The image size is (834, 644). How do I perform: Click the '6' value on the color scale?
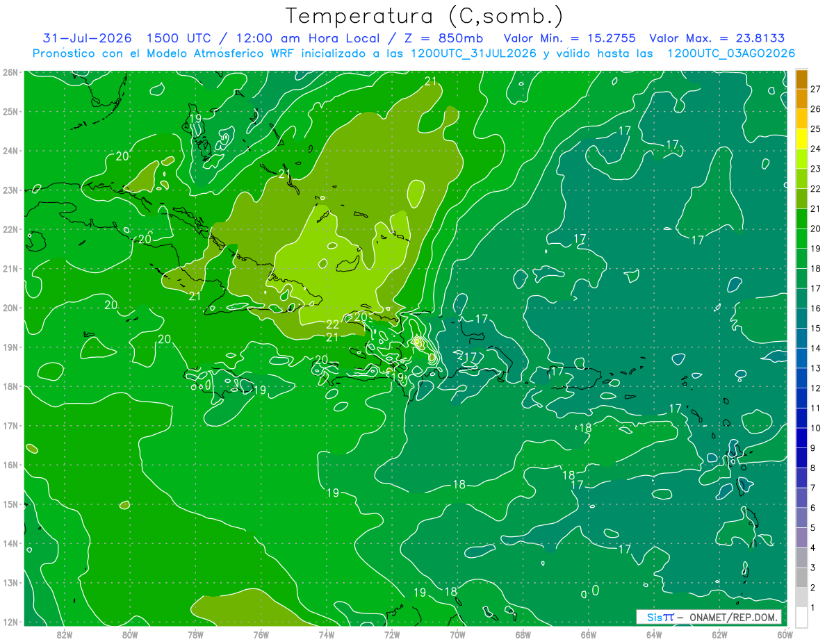[812, 508]
